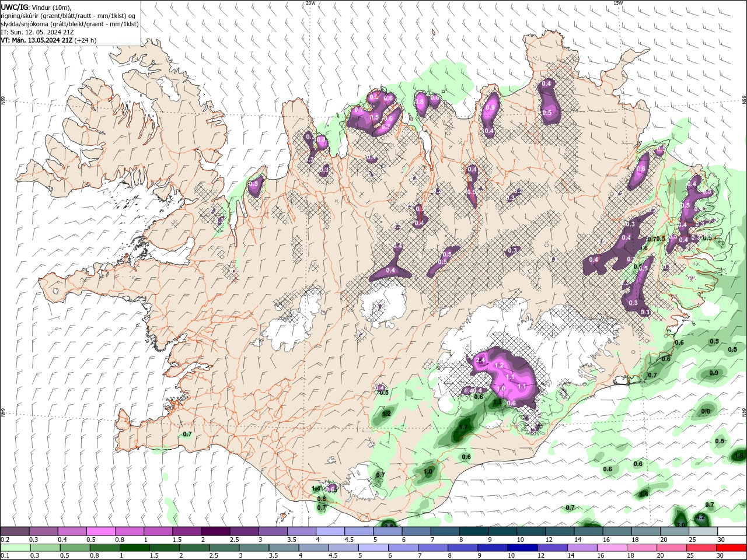This screenshot has height=560, width=747.
Task: Select the 'Vindur (10m),' header text
Action: pos(51,7)
